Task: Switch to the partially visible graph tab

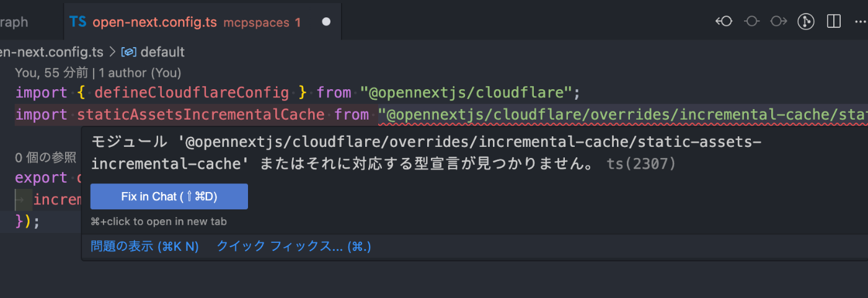Action: [x=14, y=22]
